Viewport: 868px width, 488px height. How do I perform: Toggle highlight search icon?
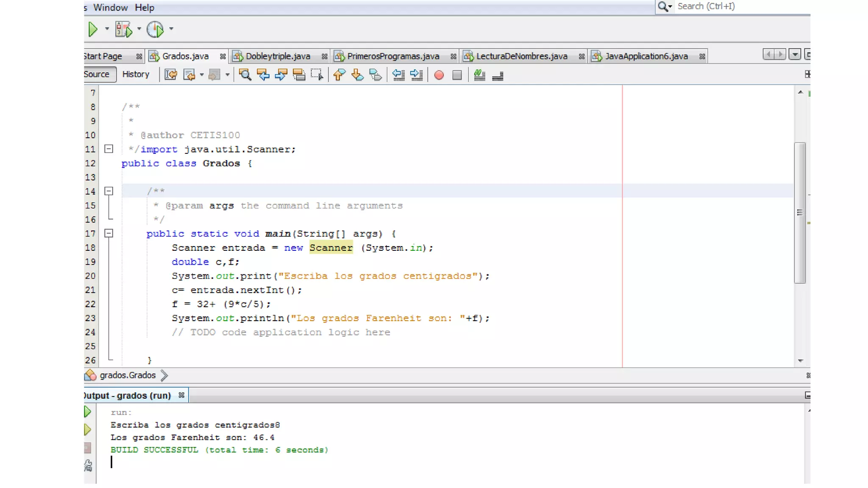[299, 75]
